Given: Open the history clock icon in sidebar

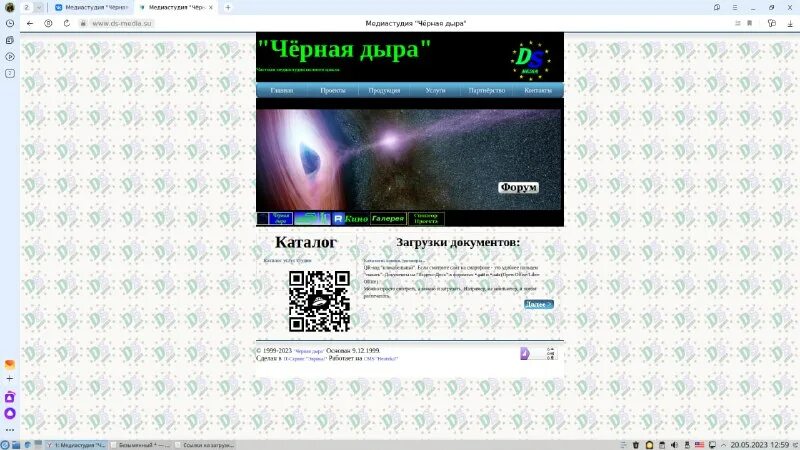Looking at the screenshot, I should click(10, 23).
